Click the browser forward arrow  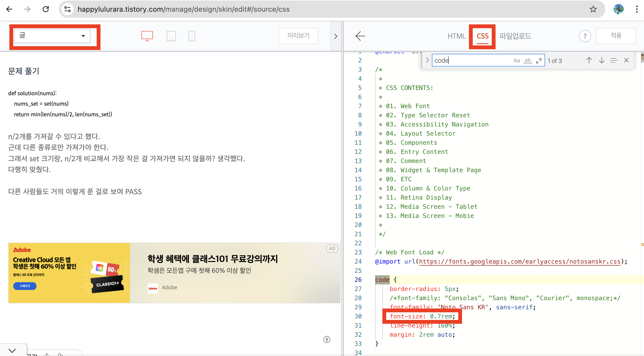27,9
